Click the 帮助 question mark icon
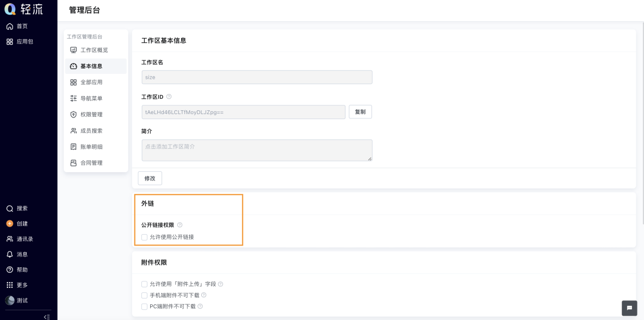This screenshot has width=644, height=320. [10, 269]
